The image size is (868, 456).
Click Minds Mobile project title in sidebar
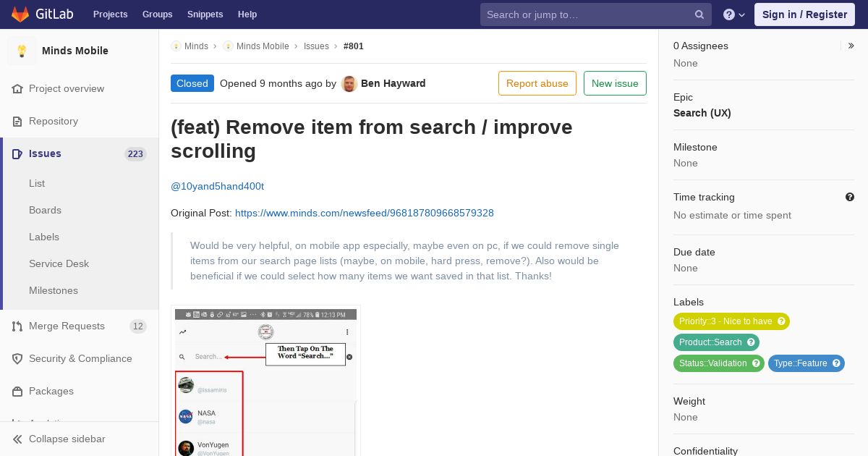tap(75, 51)
